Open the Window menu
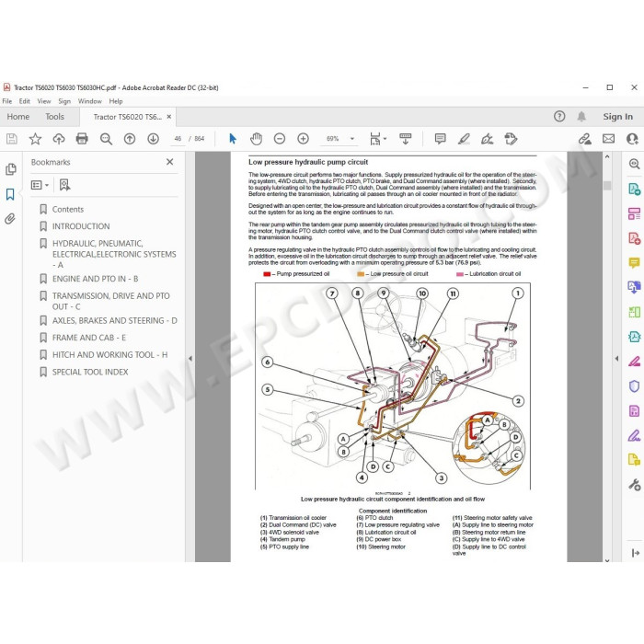Screen dimensions: 644x644 point(89,101)
